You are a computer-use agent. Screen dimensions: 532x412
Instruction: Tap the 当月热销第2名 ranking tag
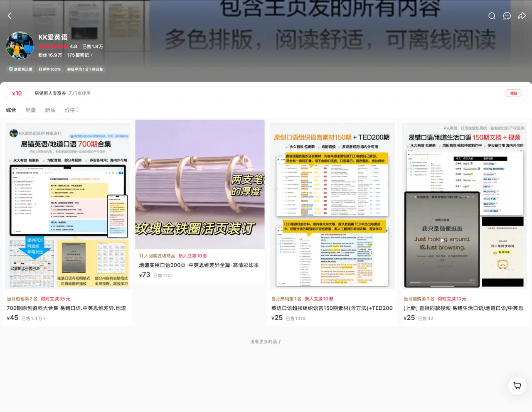click(22, 299)
